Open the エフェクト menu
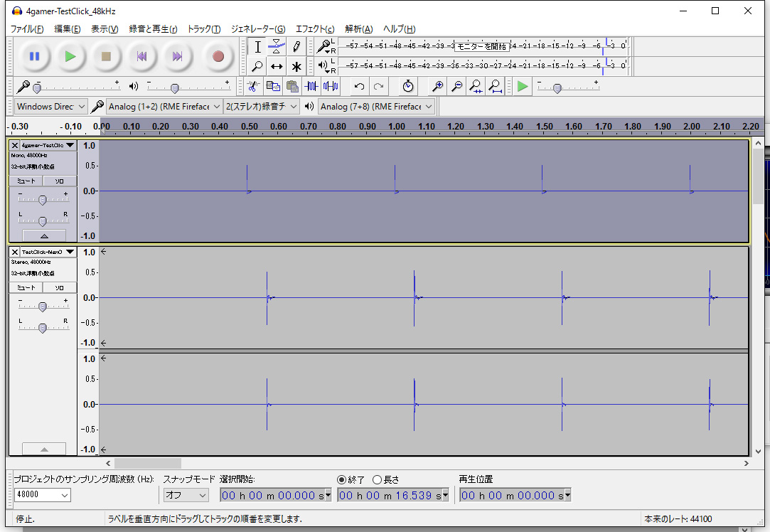The width and height of the screenshot is (770, 532). coord(315,29)
